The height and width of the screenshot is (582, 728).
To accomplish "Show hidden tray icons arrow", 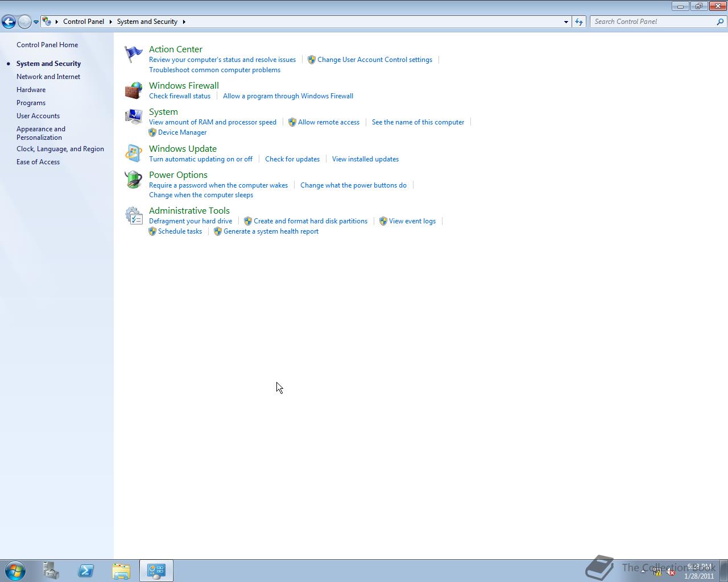I will click(643, 571).
